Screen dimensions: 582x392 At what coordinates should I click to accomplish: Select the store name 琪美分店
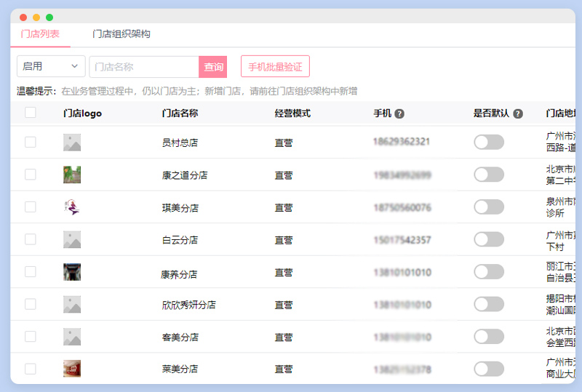180,208
